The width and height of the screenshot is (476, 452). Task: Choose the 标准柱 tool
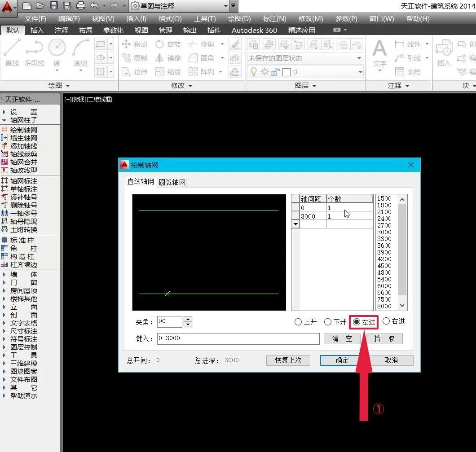[x=23, y=240]
